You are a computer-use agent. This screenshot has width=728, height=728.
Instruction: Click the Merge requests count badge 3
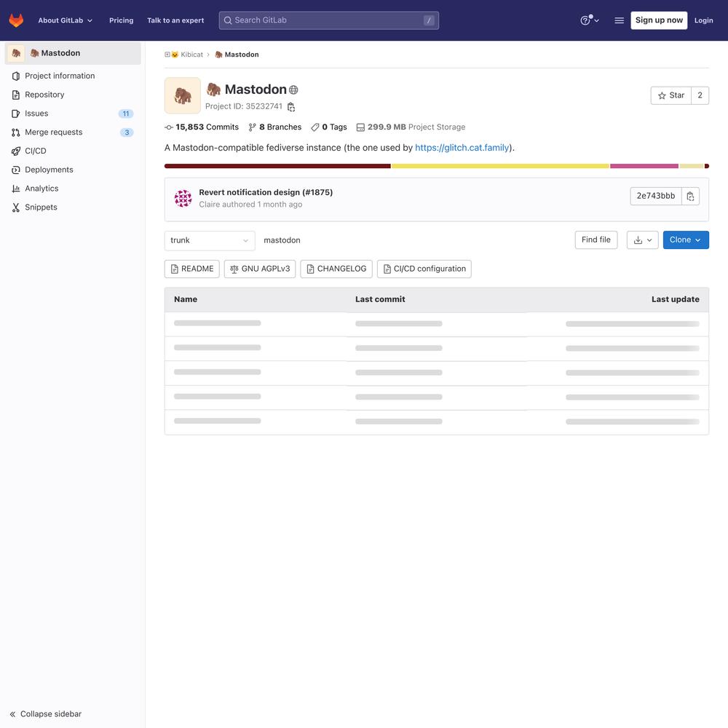127,132
